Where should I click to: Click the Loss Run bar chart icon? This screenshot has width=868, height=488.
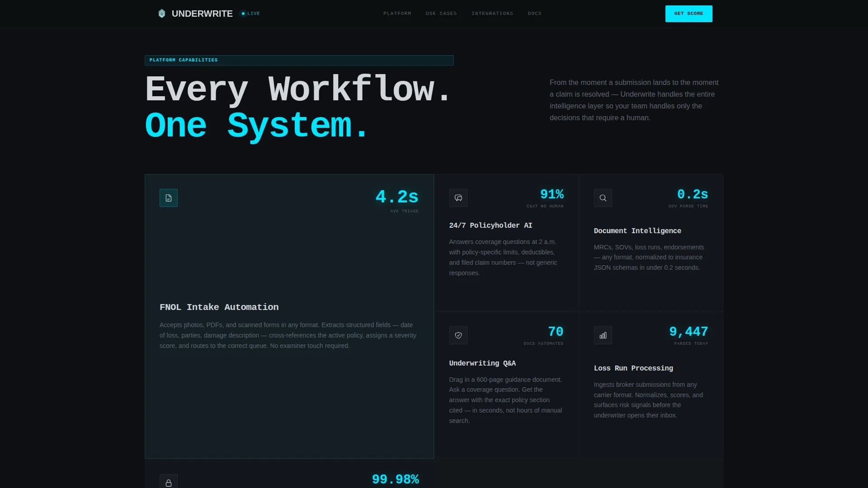[x=603, y=335]
